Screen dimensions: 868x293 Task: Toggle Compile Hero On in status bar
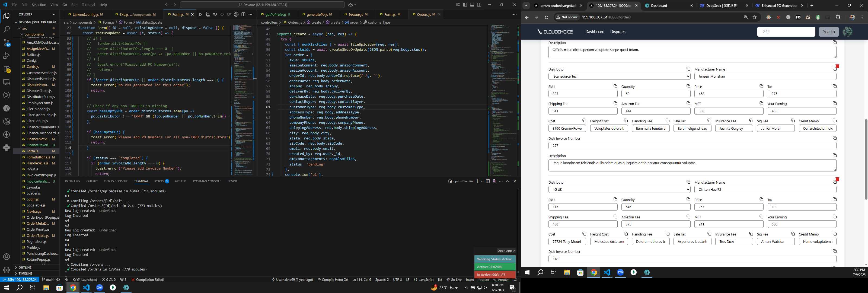tap(333, 279)
